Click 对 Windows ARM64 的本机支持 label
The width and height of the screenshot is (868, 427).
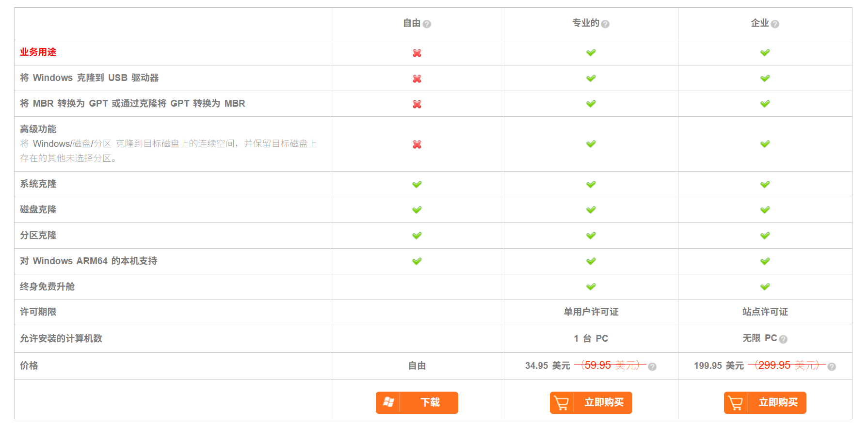88,261
